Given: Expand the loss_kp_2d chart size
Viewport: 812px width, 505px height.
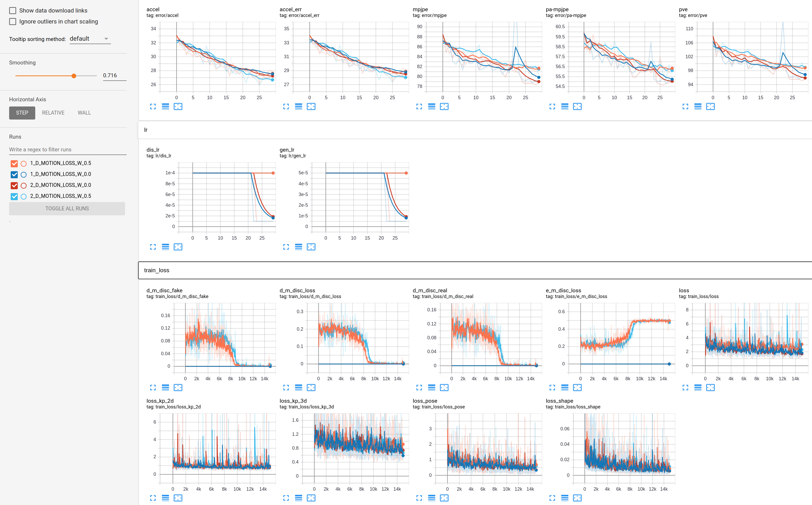Looking at the screenshot, I should point(153,498).
